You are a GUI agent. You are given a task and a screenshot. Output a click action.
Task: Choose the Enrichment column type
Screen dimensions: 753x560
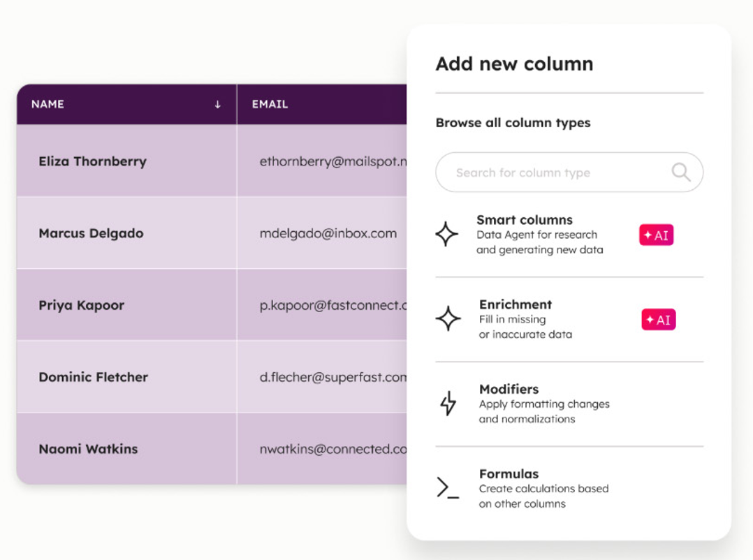516,304
